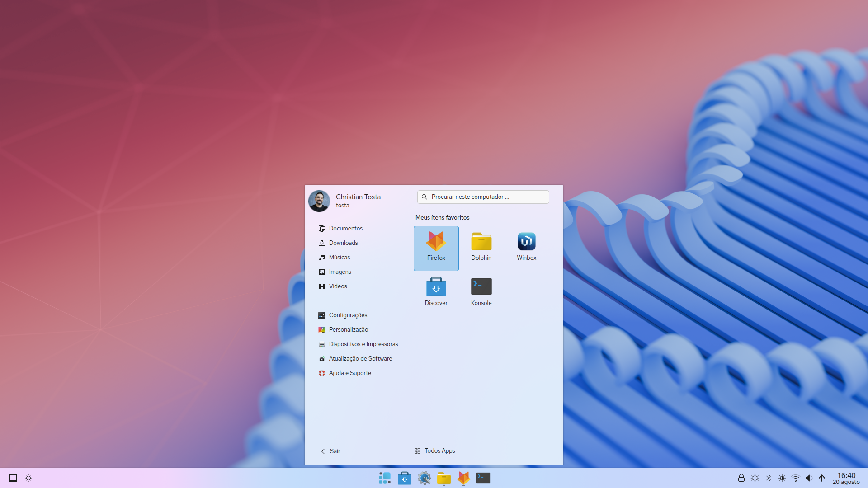Open the Dolphin folder icon in taskbar
This screenshot has height=488, width=868.
tap(444, 478)
